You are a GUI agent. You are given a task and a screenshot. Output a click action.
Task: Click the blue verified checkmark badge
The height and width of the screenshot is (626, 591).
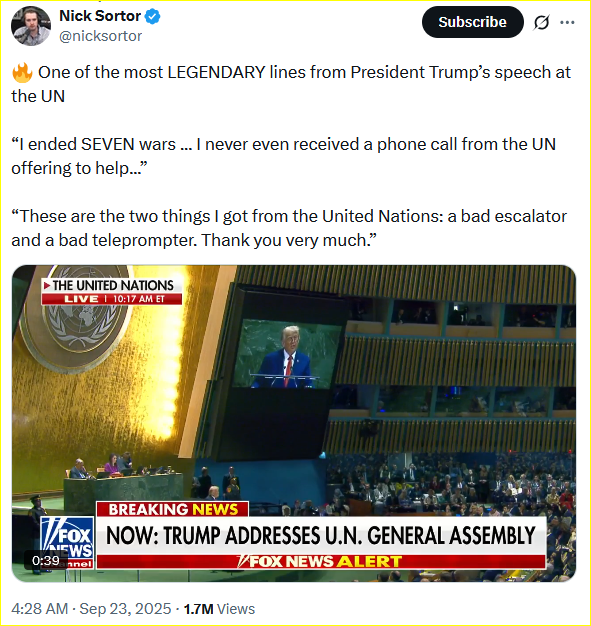(153, 16)
